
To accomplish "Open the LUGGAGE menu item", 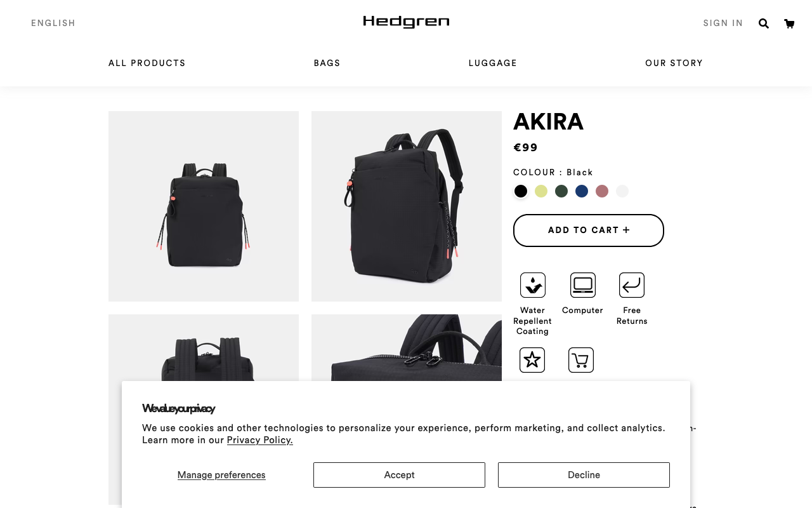I will pyautogui.click(x=493, y=63).
